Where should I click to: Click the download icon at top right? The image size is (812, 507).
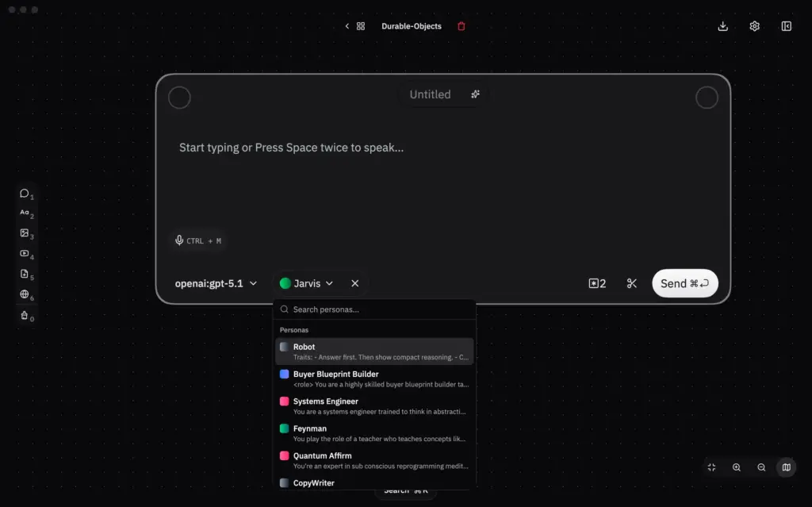pyautogui.click(x=723, y=26)
